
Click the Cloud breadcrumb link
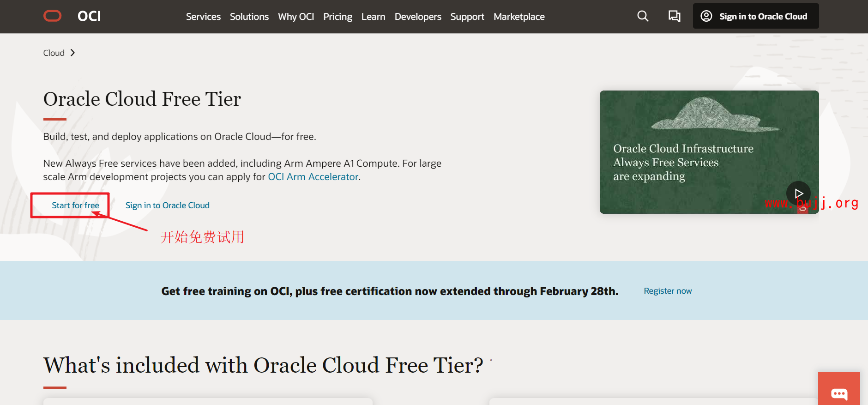point(54,53)
